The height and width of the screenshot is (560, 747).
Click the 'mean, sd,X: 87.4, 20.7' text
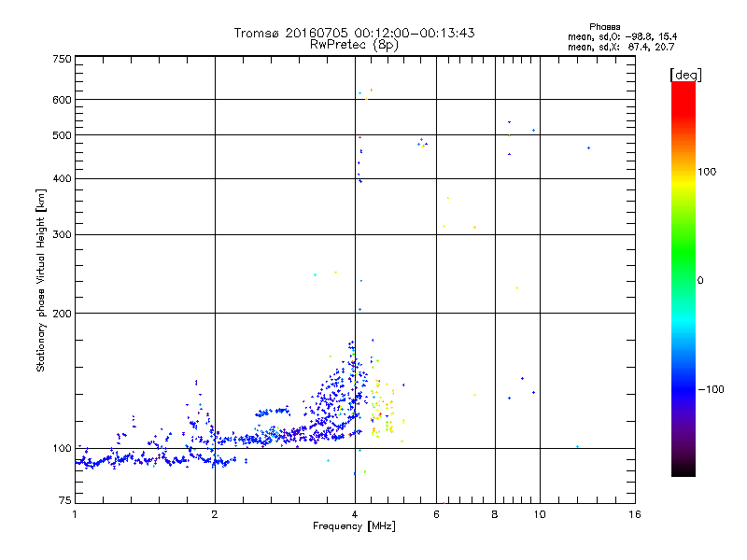pos(621,47)
